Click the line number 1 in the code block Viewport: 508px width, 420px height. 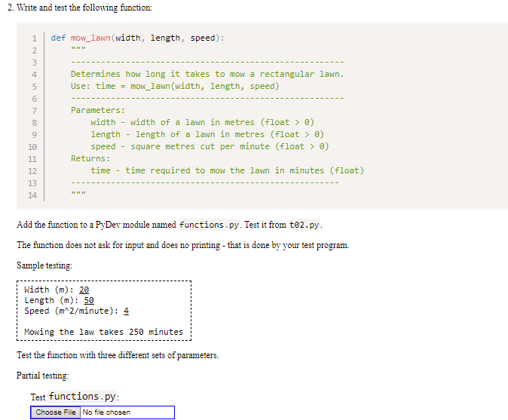coord(35,38)
